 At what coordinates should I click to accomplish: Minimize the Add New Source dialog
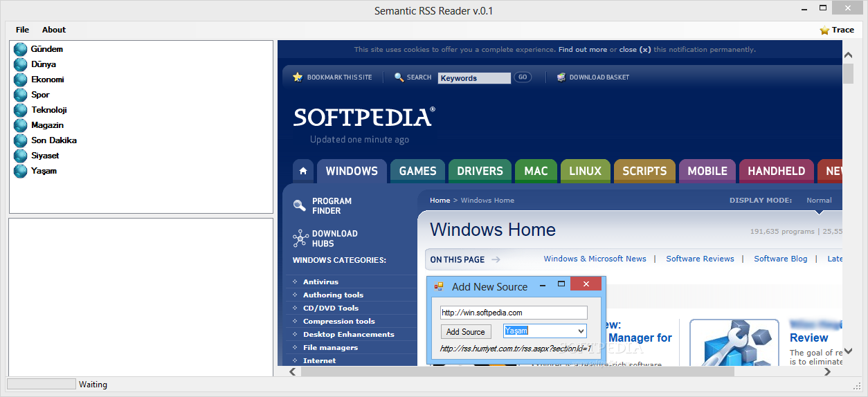(x=542, y=284)
